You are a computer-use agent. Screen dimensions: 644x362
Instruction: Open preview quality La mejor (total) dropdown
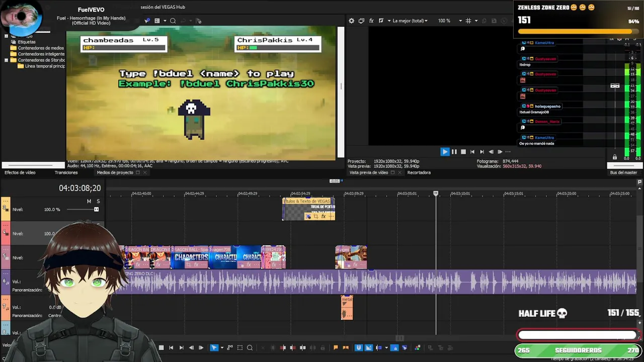(x=410, y=21)
